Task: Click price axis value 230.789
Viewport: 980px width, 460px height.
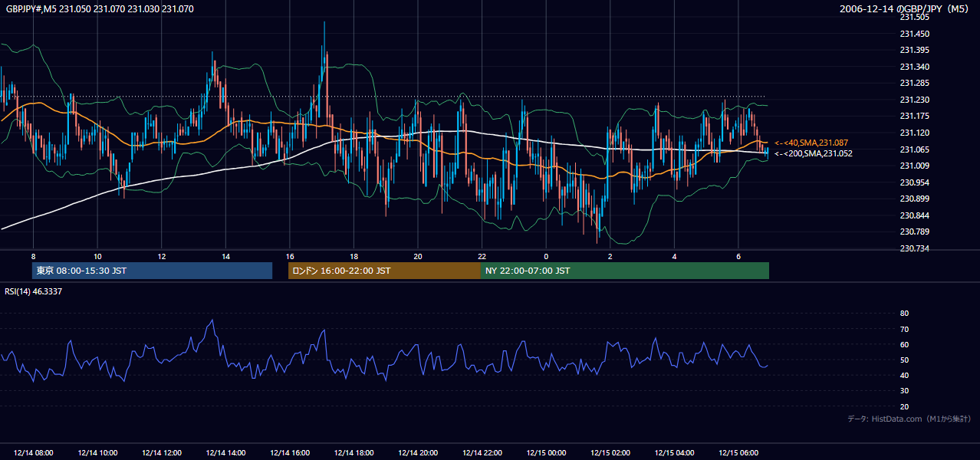Action: (x=914, y=232)
